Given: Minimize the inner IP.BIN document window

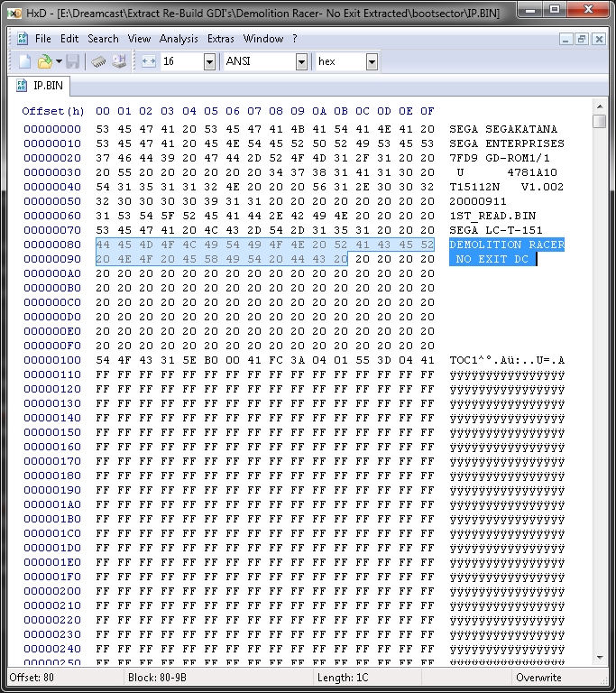Looking at the screenshot, I should coord(565,40).
